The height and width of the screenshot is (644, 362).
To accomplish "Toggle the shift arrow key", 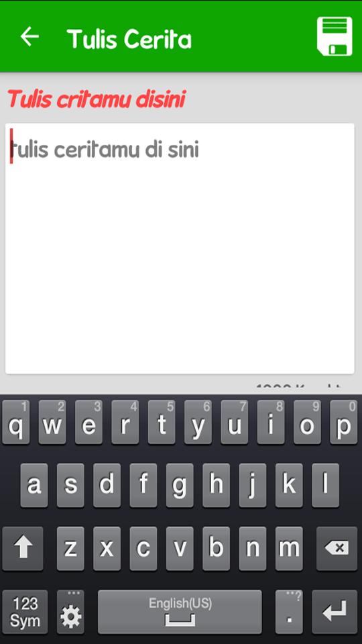I will click(23, 548).
